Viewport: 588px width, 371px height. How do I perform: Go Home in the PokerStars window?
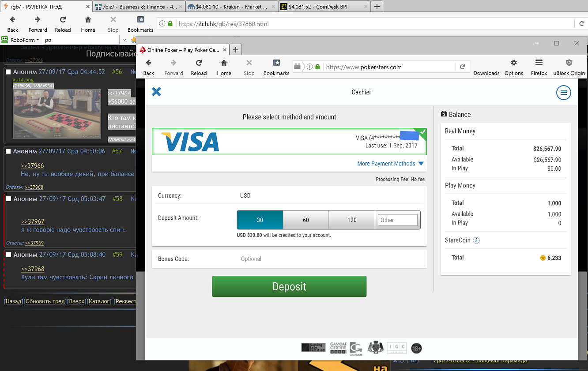(224, 67)
